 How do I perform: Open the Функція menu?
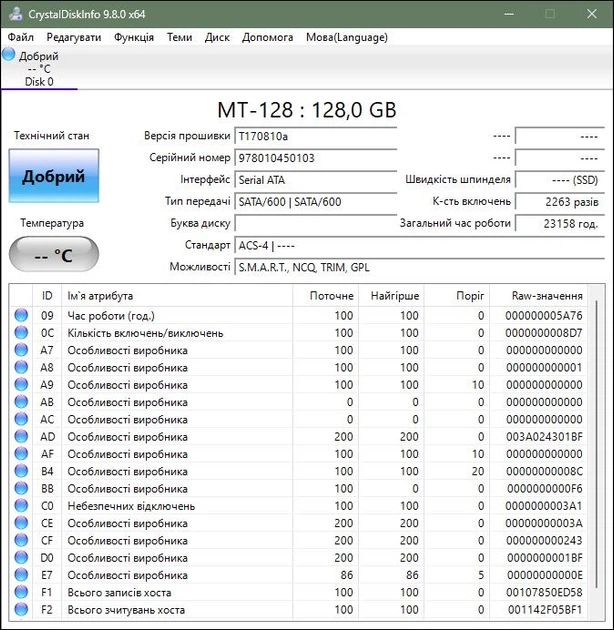point(134,37)
